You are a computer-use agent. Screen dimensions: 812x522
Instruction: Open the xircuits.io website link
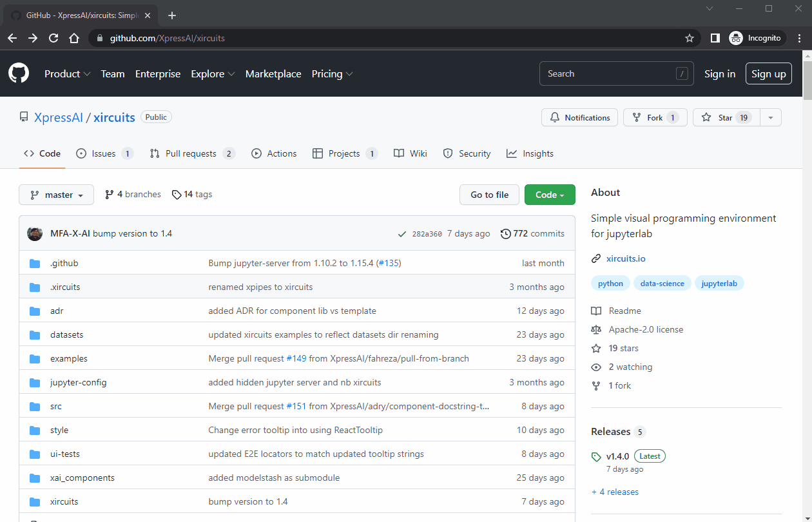click(x=626, y=258)
